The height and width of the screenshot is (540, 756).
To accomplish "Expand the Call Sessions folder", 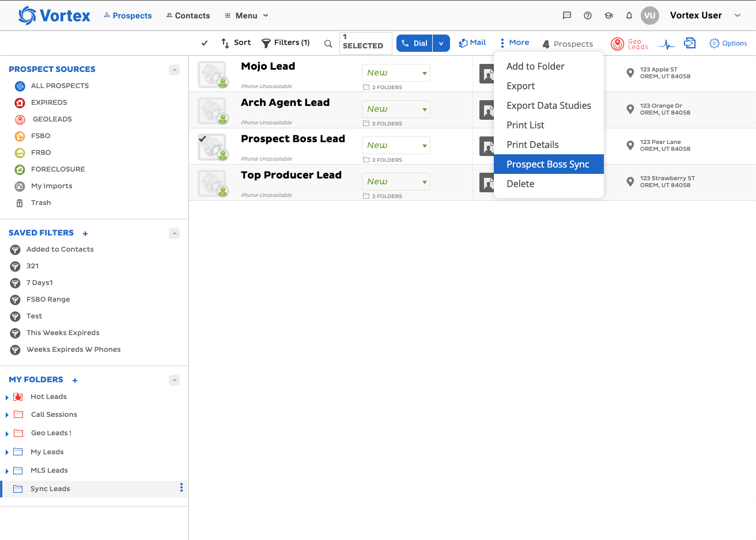I will (x=7, y=415).
